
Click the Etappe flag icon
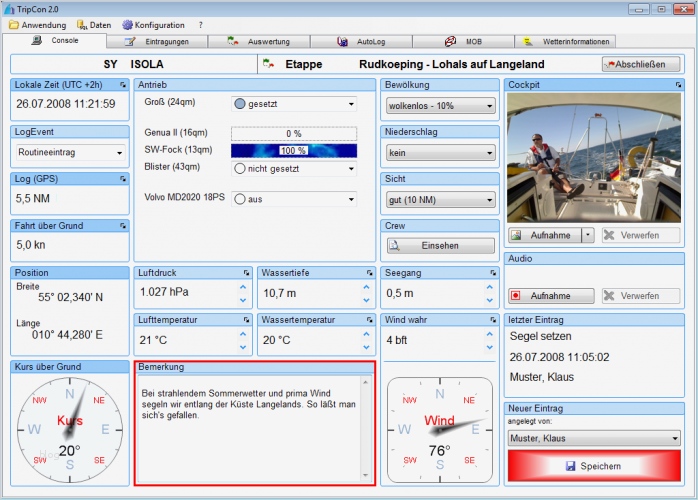[268, 64]
